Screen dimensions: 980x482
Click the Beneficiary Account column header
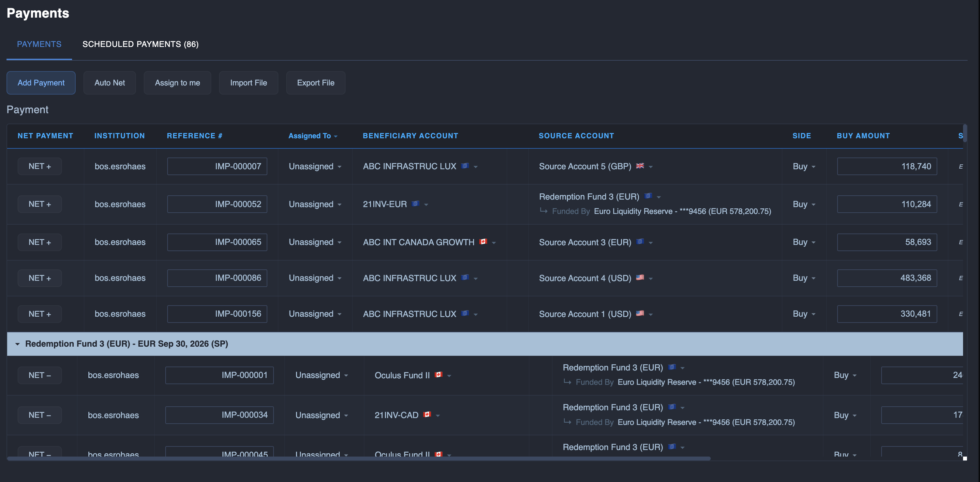(x=410, y=136)
